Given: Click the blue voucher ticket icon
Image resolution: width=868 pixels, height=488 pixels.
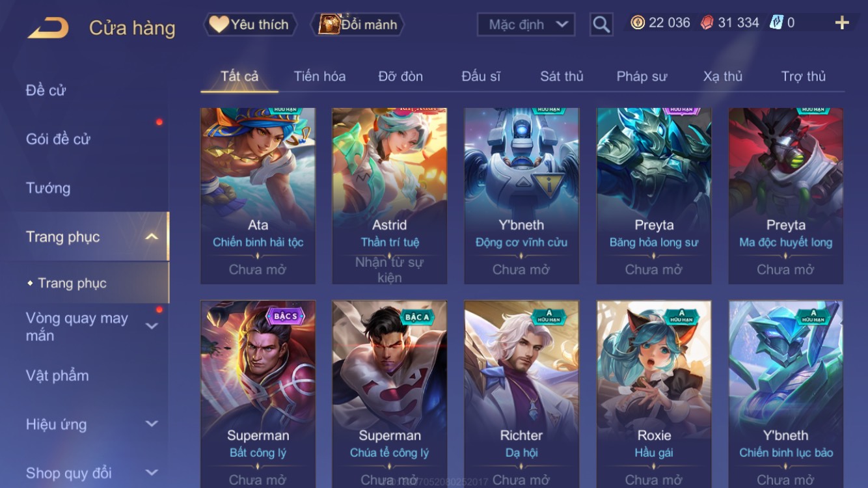Looking at the screenshot, I should 776,23.
